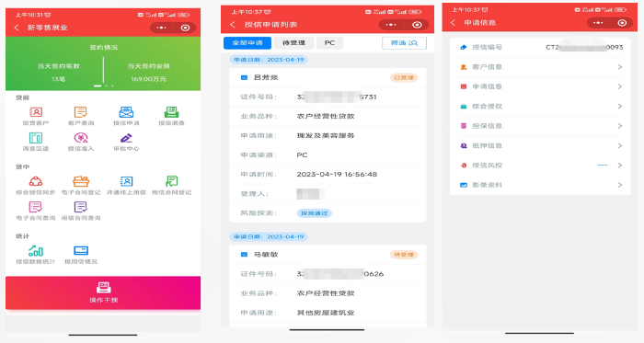
Task: Tap the 授信准入 icon
Action: (81, 138)
